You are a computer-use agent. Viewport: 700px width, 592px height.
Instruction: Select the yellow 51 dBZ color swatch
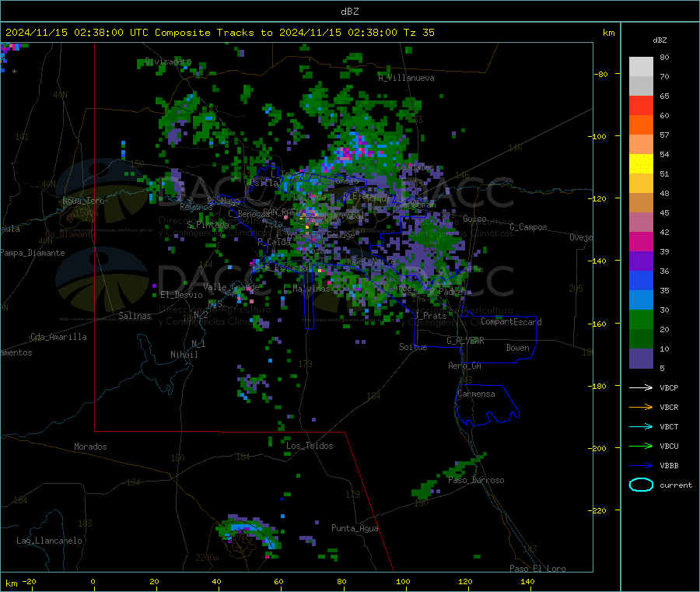point(641,164)
